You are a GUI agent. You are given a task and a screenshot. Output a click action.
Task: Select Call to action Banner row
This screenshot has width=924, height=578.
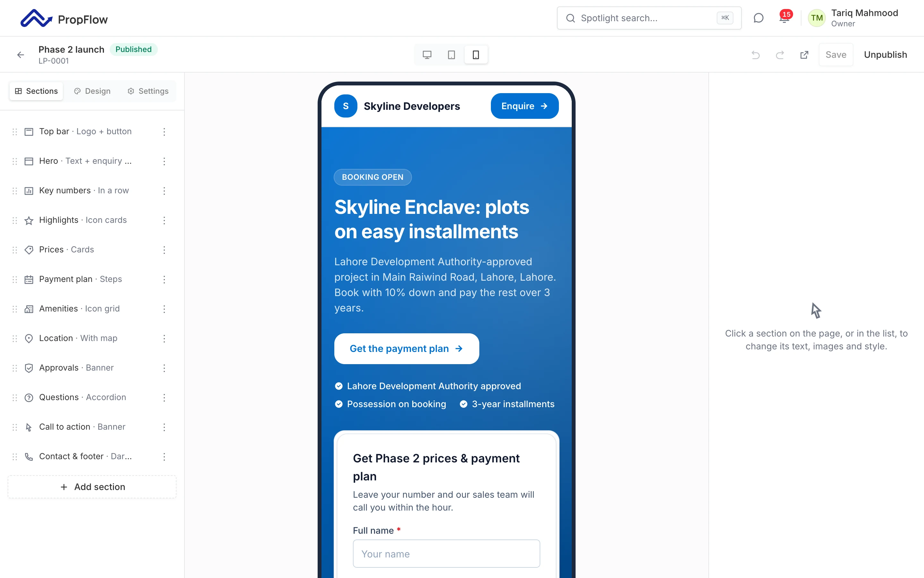[92, 427]
